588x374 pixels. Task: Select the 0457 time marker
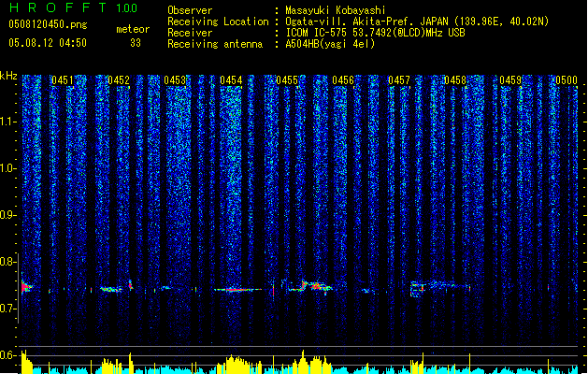[399, 80]
